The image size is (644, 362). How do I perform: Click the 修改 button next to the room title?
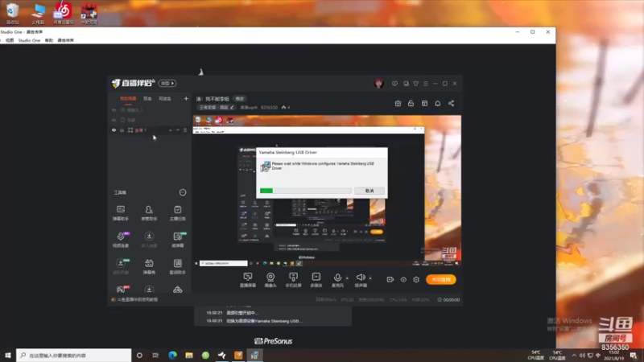240,99
